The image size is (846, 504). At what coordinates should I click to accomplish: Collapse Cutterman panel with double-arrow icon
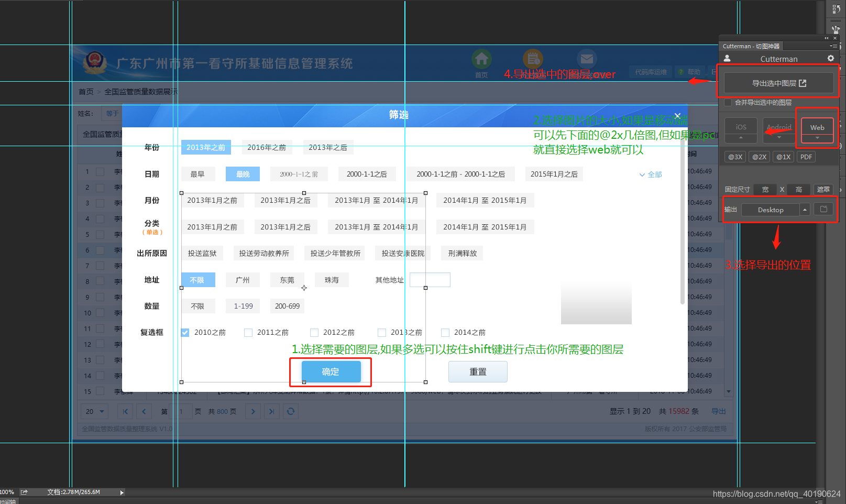(827, 38)
